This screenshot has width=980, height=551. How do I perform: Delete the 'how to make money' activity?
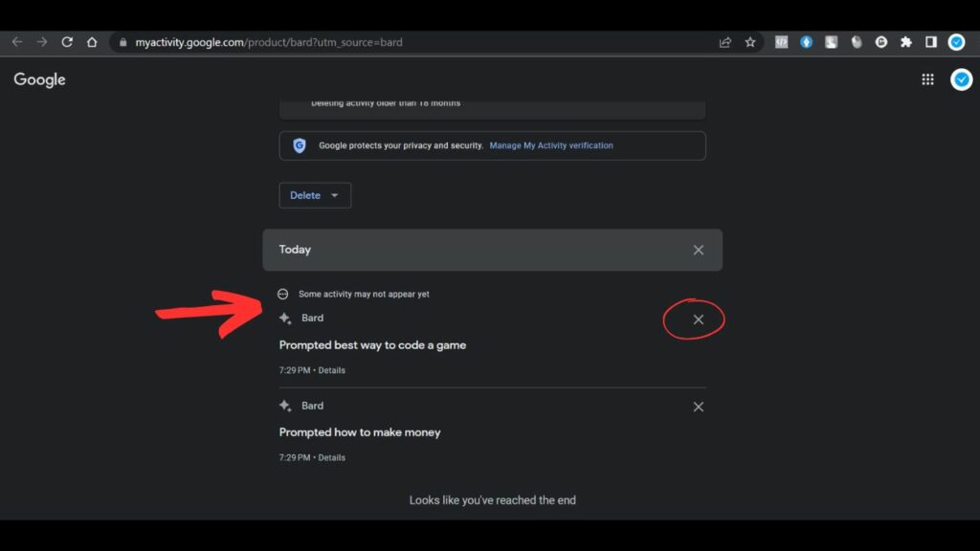tap(698, 407)
